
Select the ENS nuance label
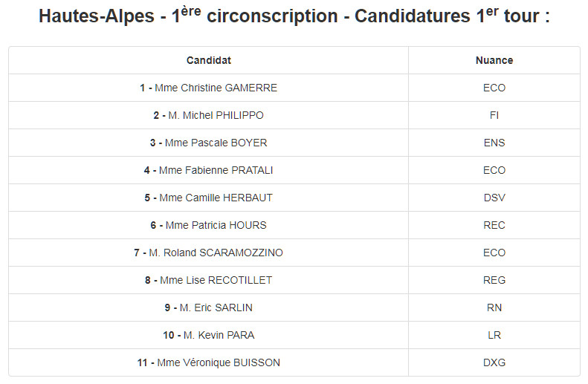494,143
